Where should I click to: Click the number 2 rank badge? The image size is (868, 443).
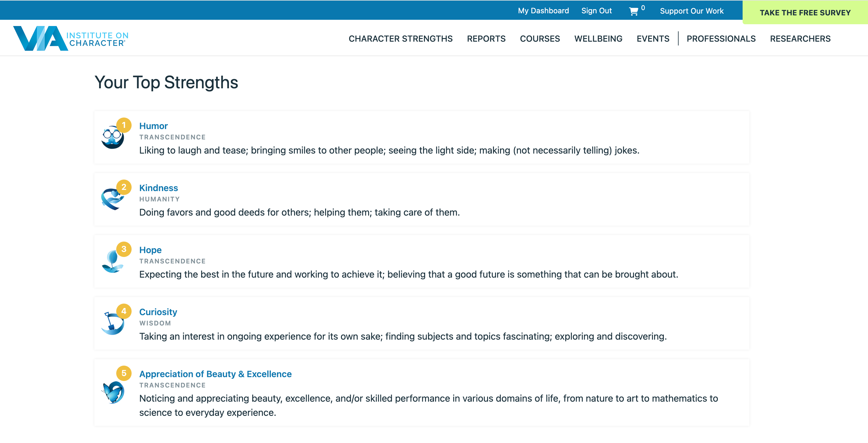(x=124, y=187)
